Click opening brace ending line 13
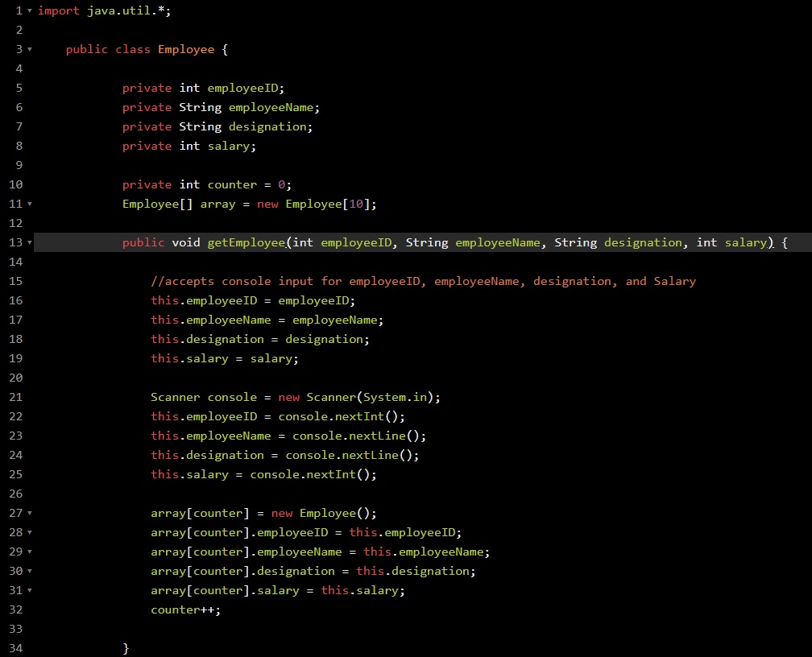 point(785,242)
